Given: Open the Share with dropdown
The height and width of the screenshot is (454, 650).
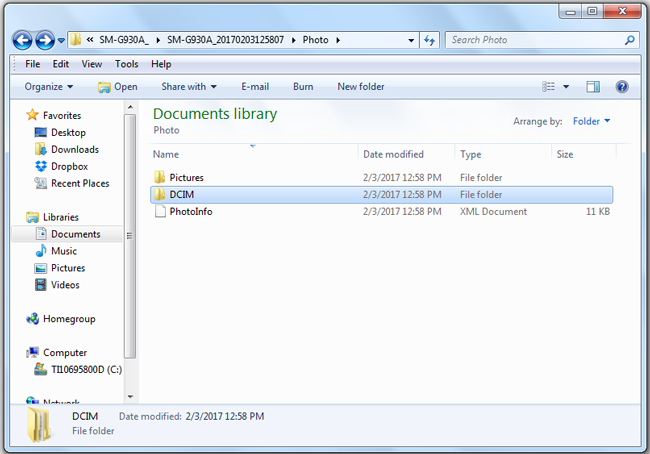Looking at the screenshot, I should pos(189,87).
